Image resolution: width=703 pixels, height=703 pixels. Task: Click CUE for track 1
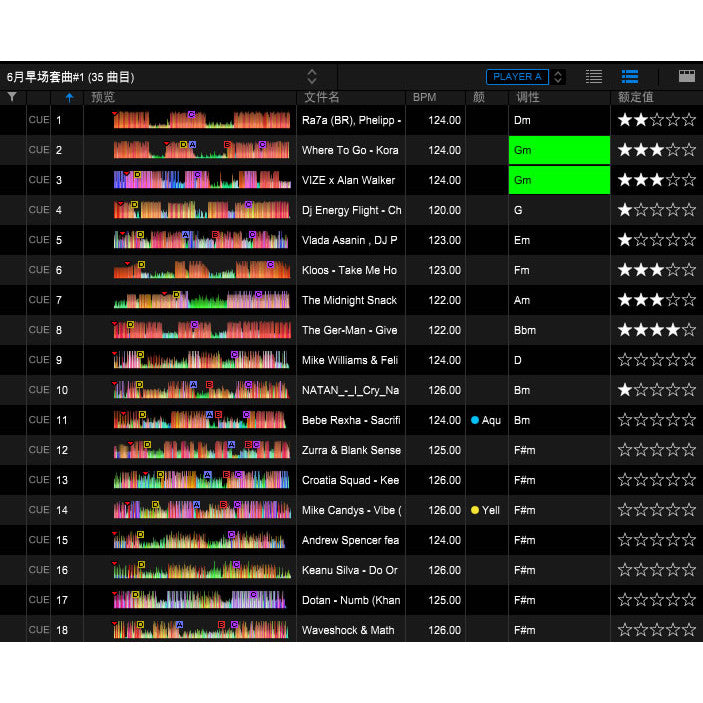pyautogui.click(x=39, y=120)
